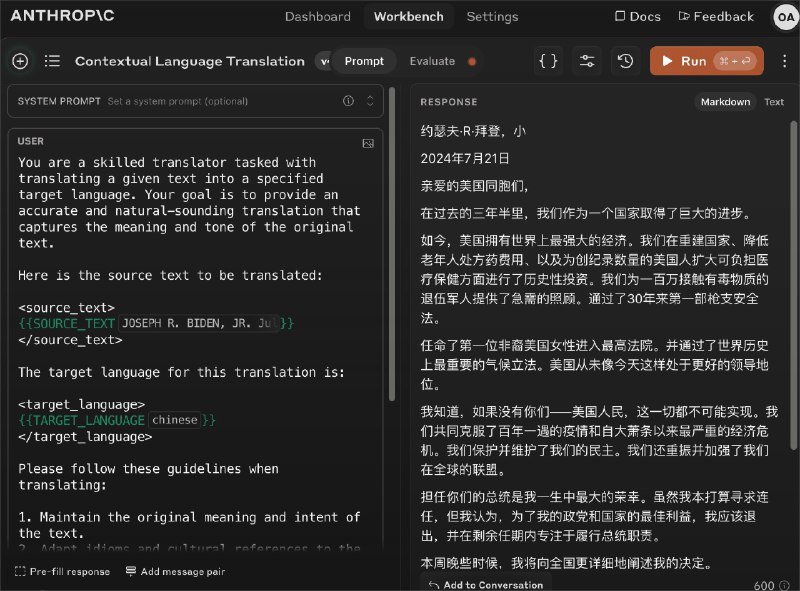Switch response view to Text
800x591 pixels.
(773, 102)
